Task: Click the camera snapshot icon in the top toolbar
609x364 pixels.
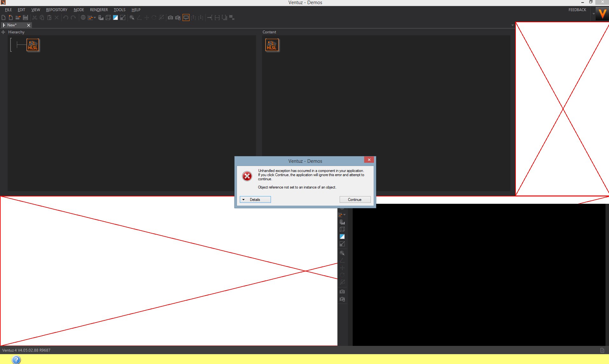Action: tap(170, 18)
